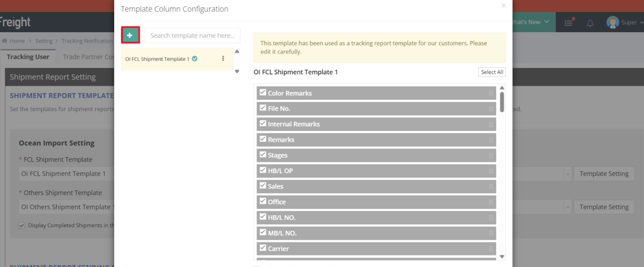Click the notification bell icon
The width and height of the screenshot is (644, 267).
590,23
